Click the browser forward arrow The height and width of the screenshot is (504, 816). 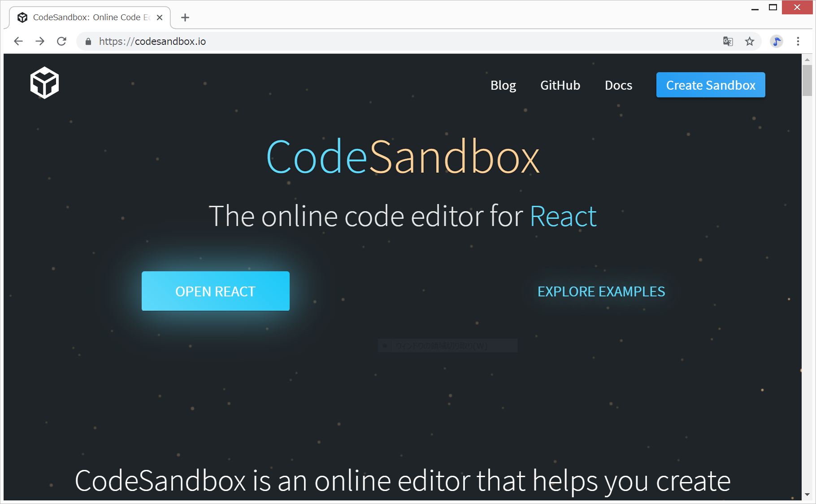point(40,41)
